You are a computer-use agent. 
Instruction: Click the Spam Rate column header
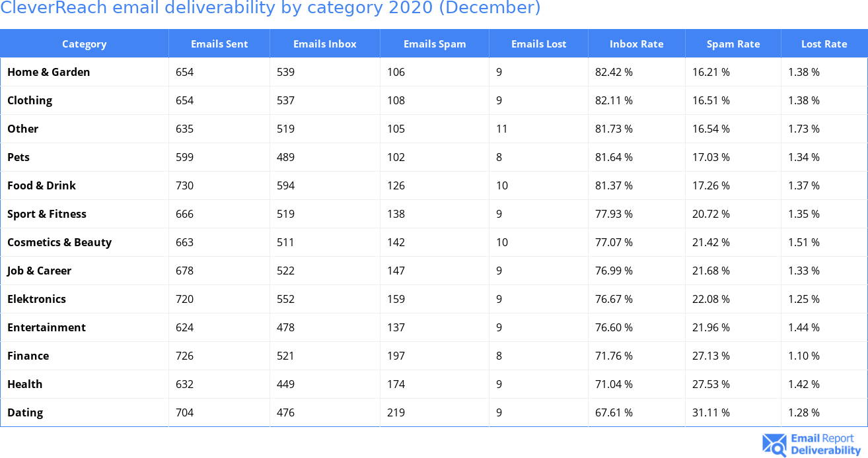tap(733, 44)
